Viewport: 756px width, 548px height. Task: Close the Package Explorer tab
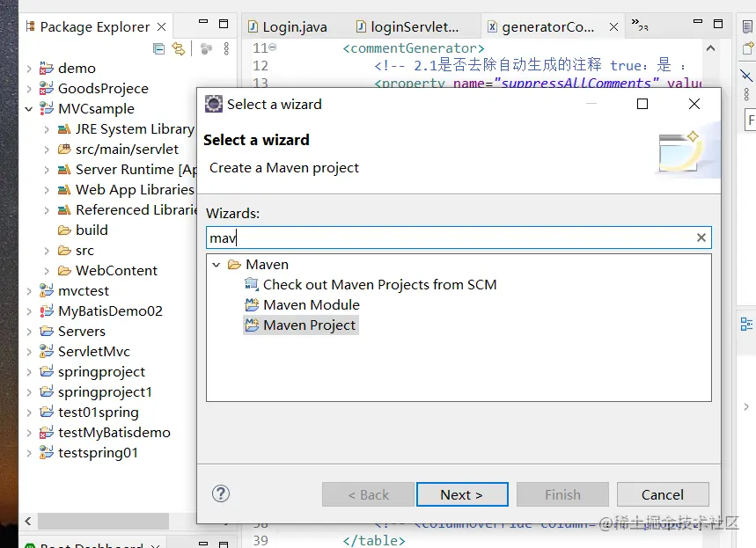click(162, 27)
